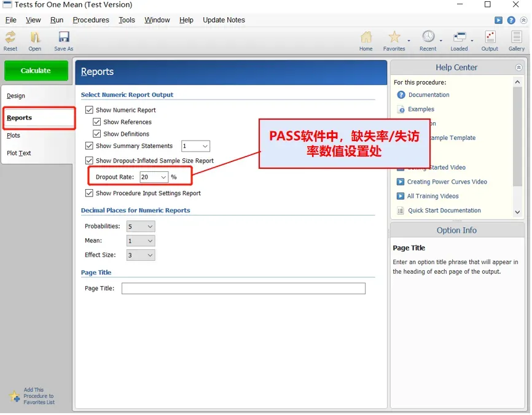Image resolution: width=532 pixels, height=415 pixels.
Task: Toggle Show References checkbox
Action: click(97, 122)
